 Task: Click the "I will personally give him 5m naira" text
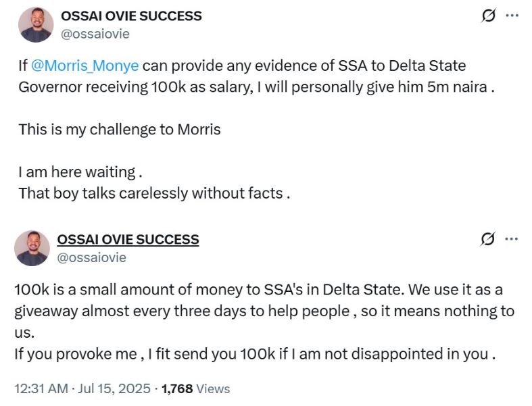tap(372, 87)
